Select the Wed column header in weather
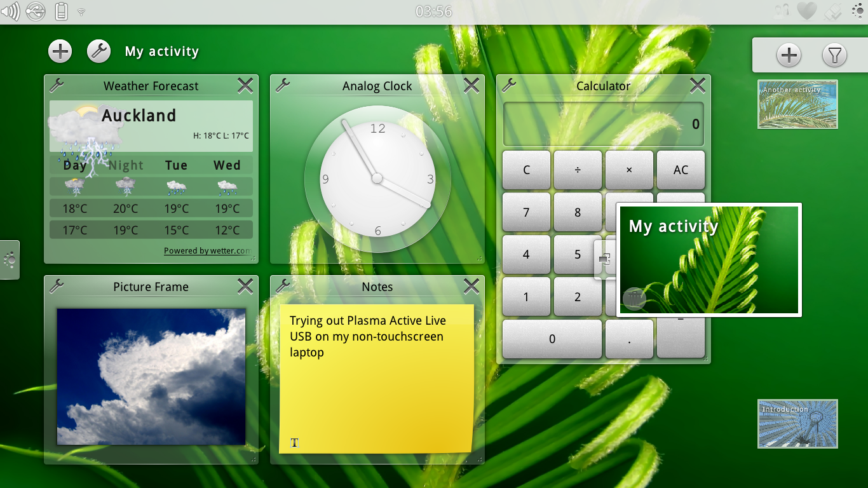 pyautogui.click(x=227, y=165)
